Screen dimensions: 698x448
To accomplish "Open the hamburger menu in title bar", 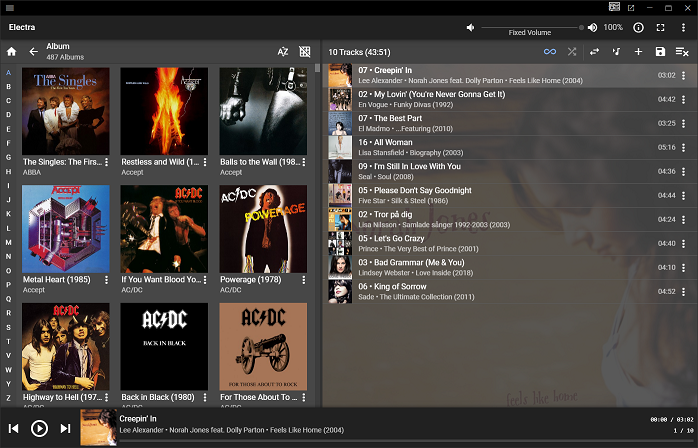I will [x=10, y=8].
